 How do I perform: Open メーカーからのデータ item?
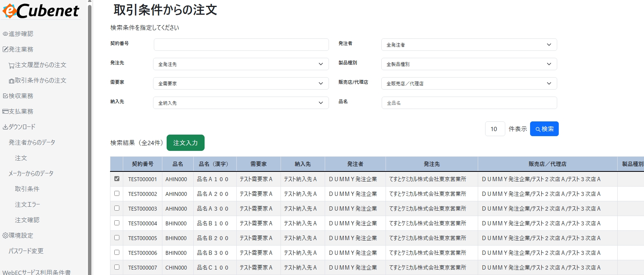pos(31,173)
